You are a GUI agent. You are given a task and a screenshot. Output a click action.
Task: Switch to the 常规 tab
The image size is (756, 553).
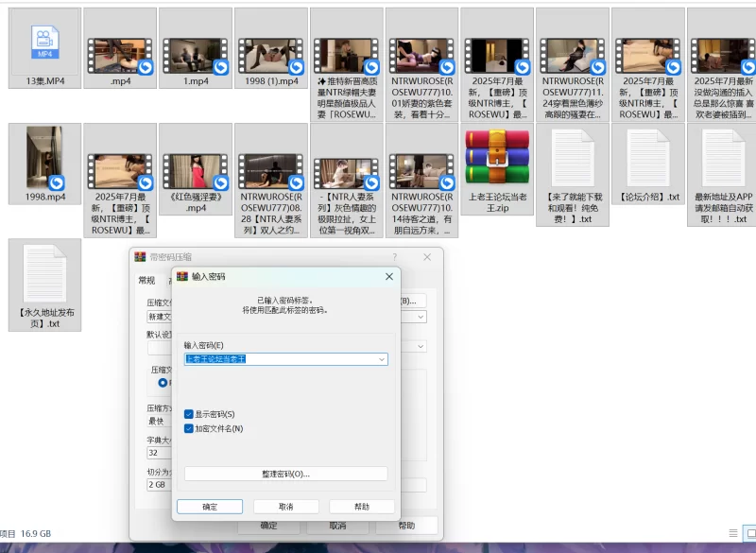[x=146, y=280]
